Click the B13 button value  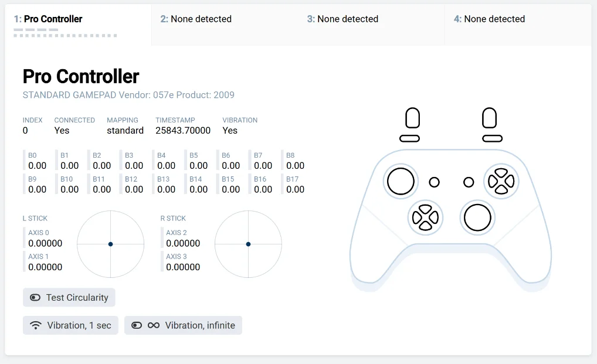[x=167, y=189]
